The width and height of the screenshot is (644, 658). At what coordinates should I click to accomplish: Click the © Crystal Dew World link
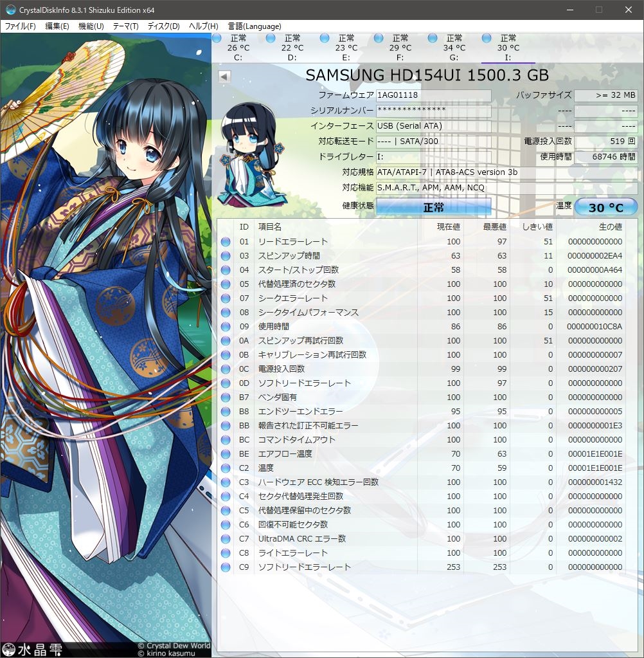pos(174,646)
